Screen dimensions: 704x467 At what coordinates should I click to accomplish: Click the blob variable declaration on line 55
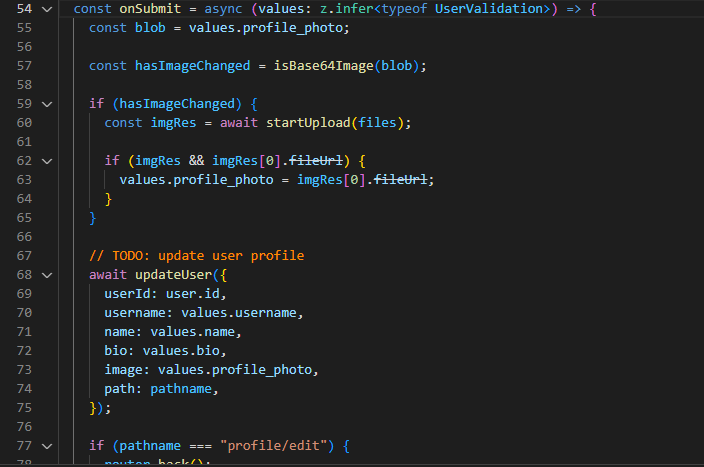pyautogui.click(x=150, y=28)
